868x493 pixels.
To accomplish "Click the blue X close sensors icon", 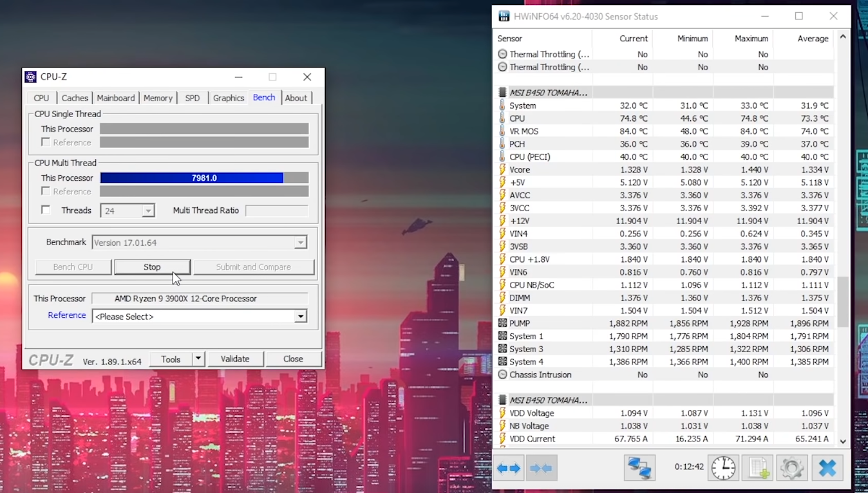I will click(827, 468).
